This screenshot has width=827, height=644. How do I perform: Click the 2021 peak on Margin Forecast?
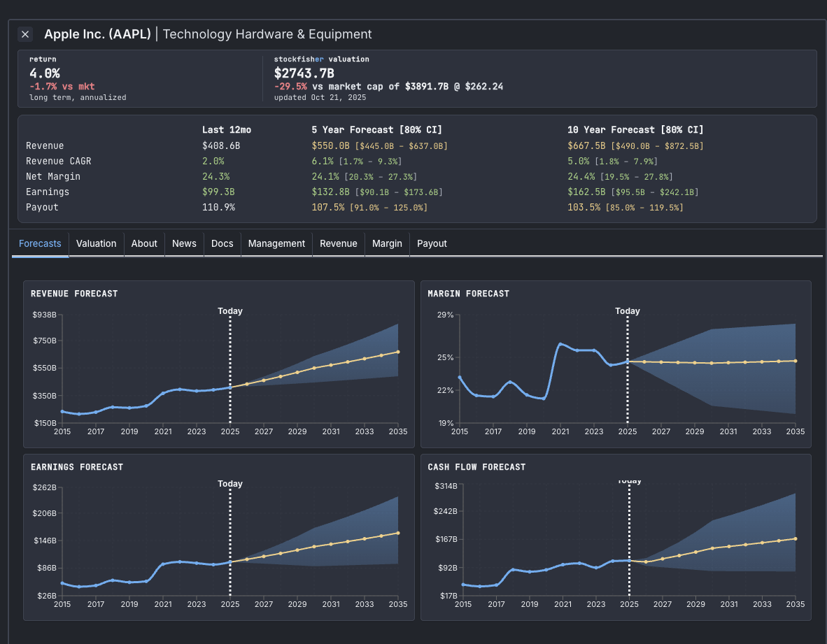(560, 344)
